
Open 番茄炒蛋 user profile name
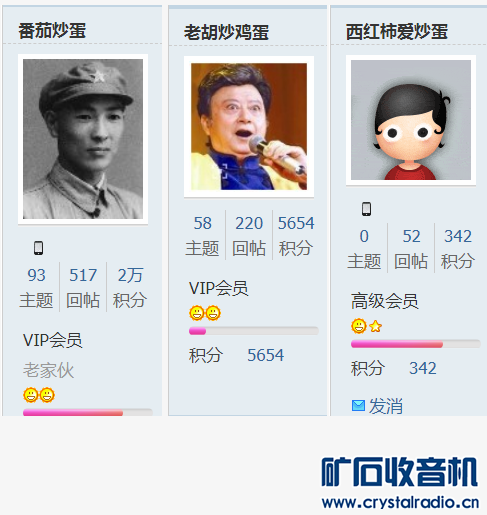[x=52, y=31]
